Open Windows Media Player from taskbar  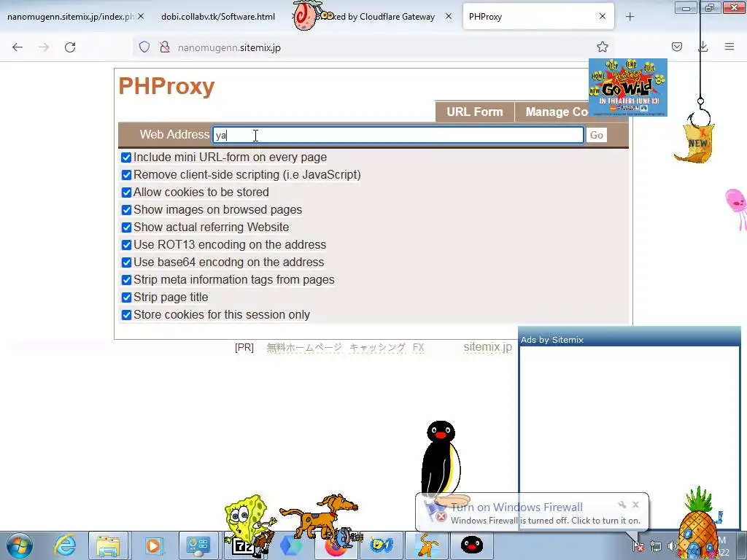coord(153,545)
